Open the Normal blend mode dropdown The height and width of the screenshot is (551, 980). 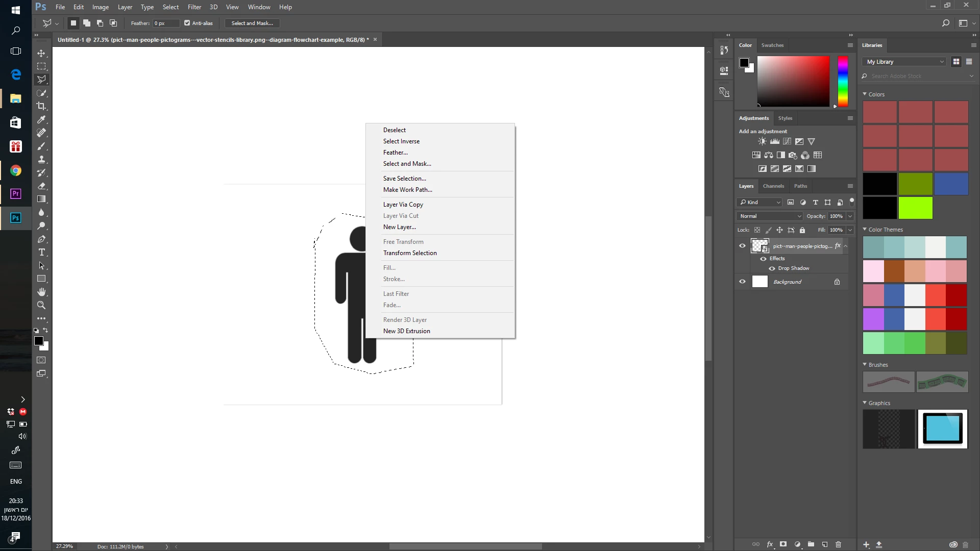coord(770,216)
